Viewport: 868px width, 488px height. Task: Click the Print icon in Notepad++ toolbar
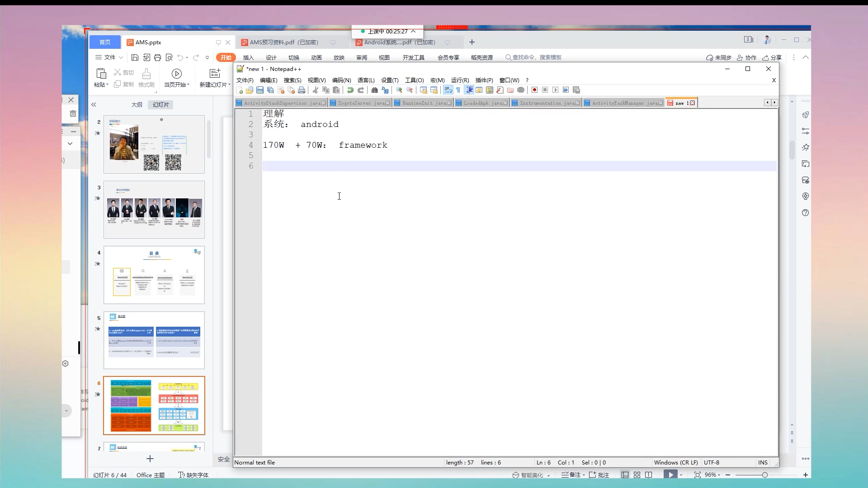click(302, 90)
